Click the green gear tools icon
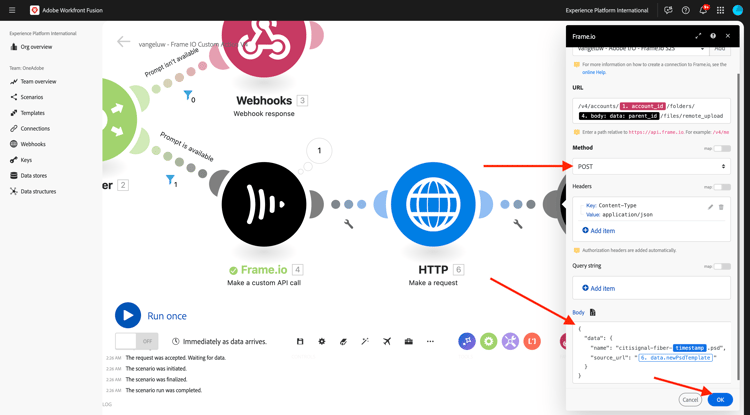 488,341
